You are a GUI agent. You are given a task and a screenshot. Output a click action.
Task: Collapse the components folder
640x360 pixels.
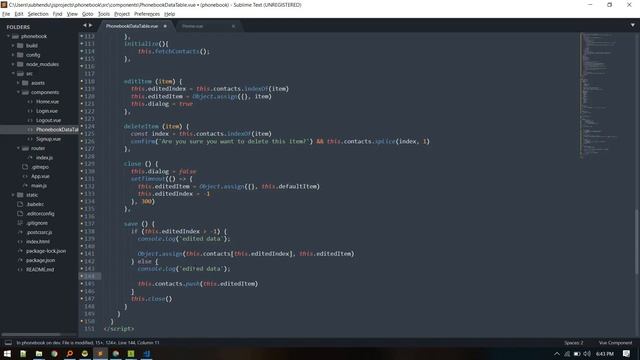(18, 92)
